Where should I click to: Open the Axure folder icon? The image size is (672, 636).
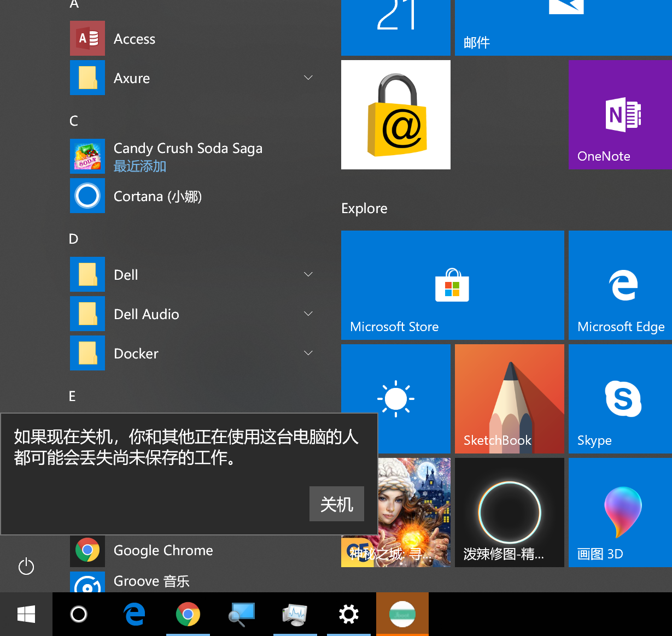87,78
